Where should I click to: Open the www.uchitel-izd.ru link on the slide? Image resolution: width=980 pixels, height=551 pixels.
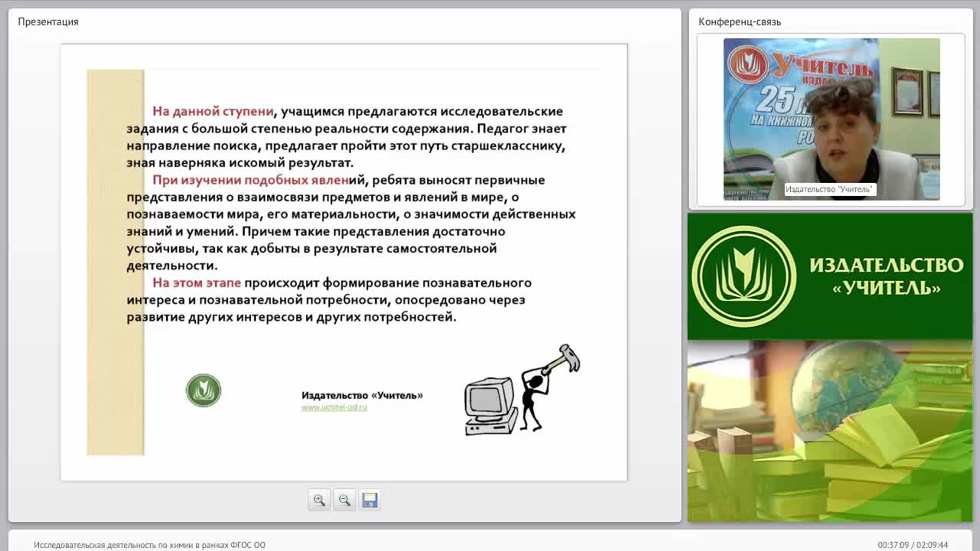pos(334,408)
